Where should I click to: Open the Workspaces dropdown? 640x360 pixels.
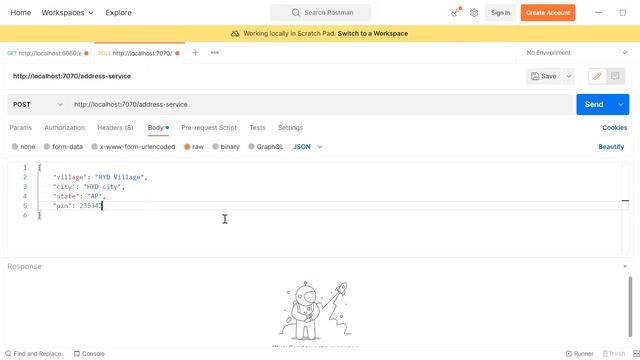tap(67, 13)
